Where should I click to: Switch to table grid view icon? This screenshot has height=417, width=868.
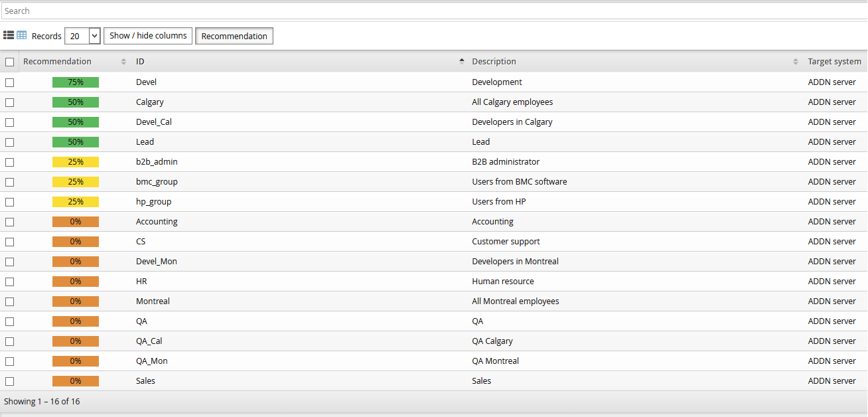22,35
